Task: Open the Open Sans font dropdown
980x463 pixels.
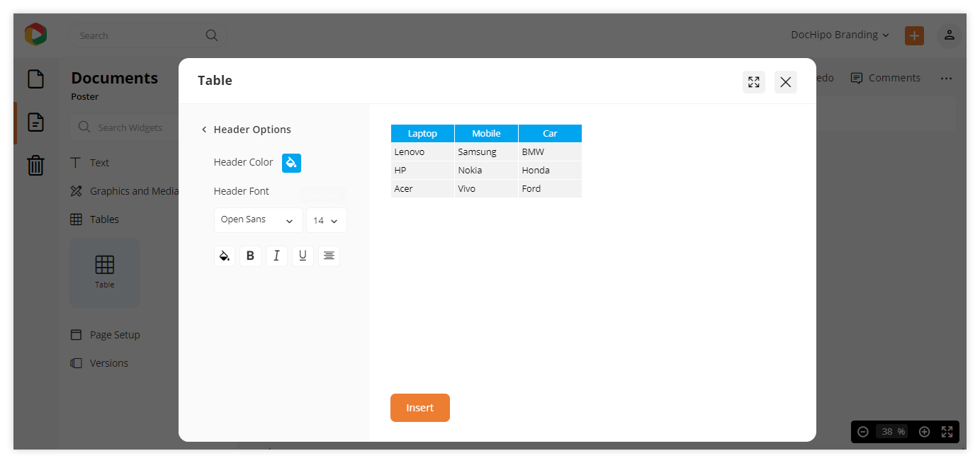Action: 258,220
